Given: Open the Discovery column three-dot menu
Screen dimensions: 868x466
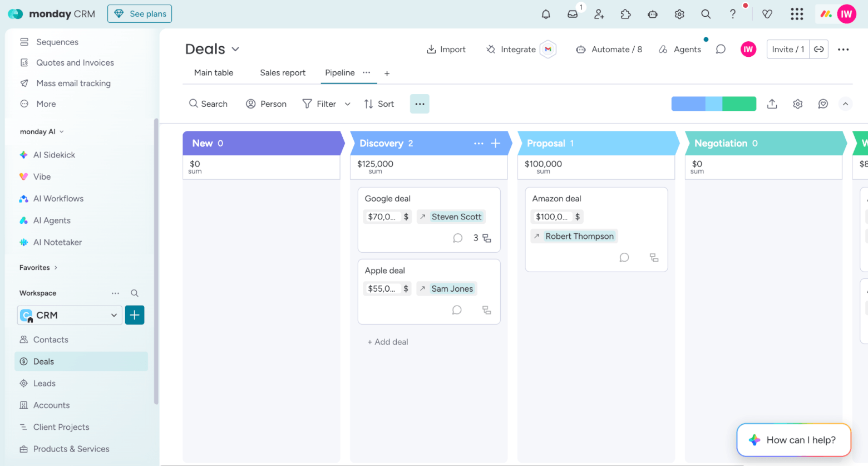Looking at the screenshot, I should [479, 143].
